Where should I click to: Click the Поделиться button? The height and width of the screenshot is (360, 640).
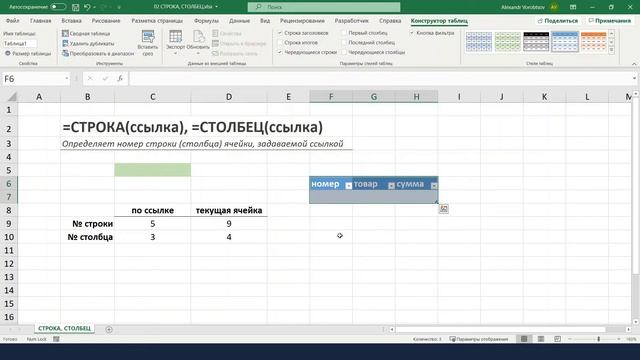[558, 20]
